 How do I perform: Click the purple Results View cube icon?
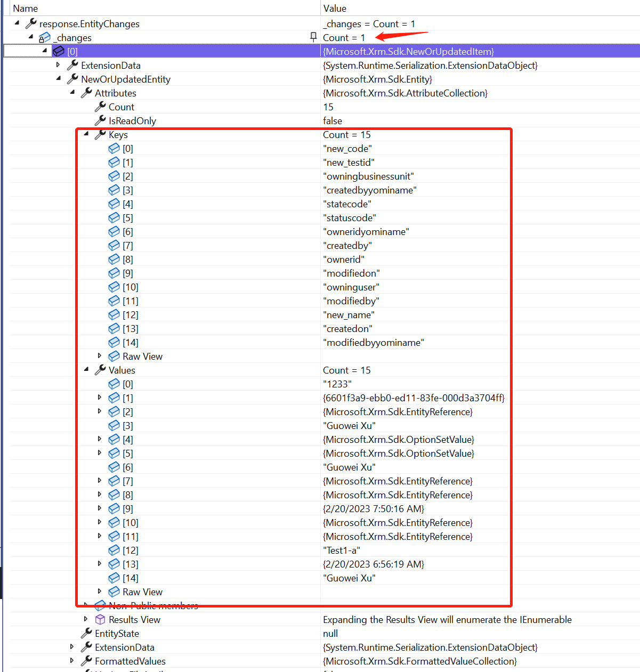[x=100, y=619]
